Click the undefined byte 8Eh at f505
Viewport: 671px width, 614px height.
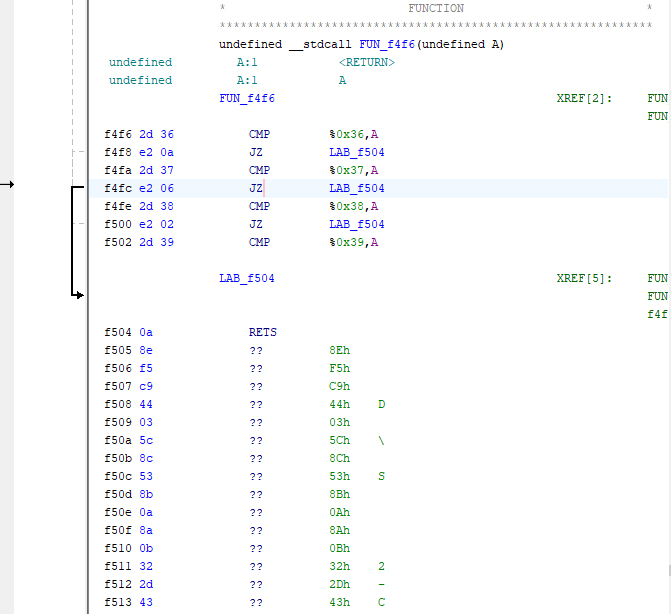click(x=339, y=350)
